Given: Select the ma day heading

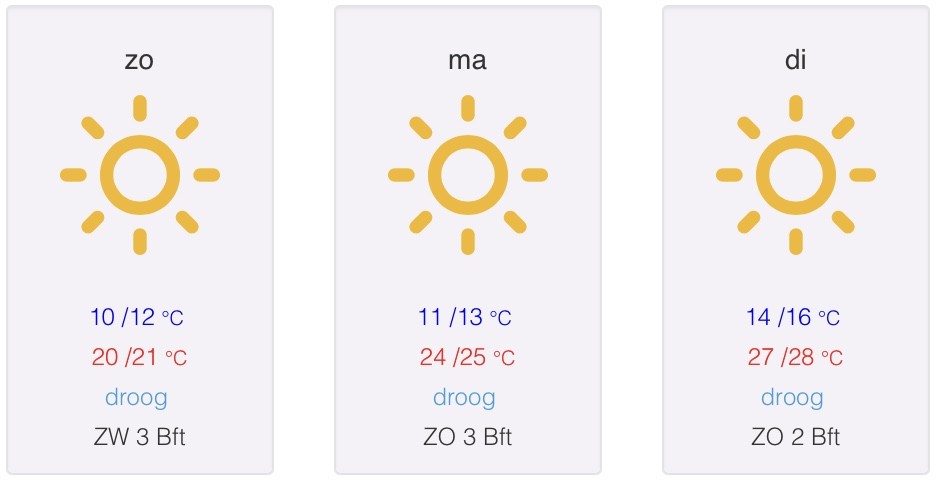Looking at the screenshot, I should (x=467, y=60).
